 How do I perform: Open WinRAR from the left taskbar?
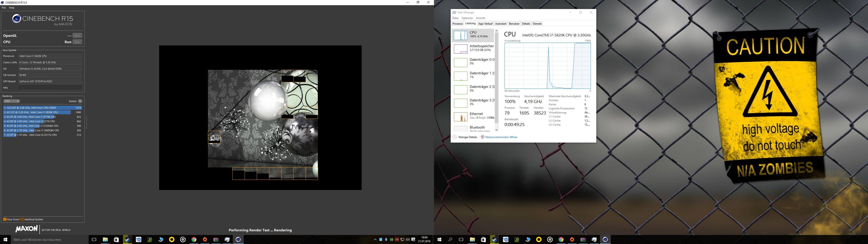tap(216, 240)
